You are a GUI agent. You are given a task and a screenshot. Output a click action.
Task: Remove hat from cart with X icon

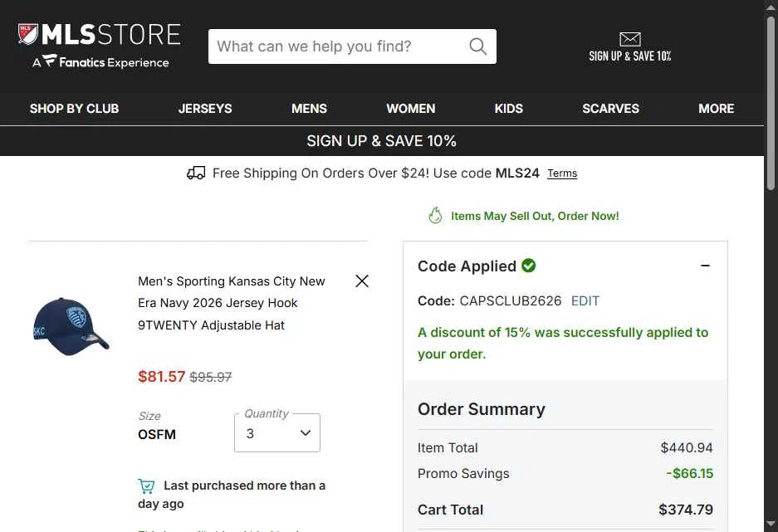click(x=362, y=281)
